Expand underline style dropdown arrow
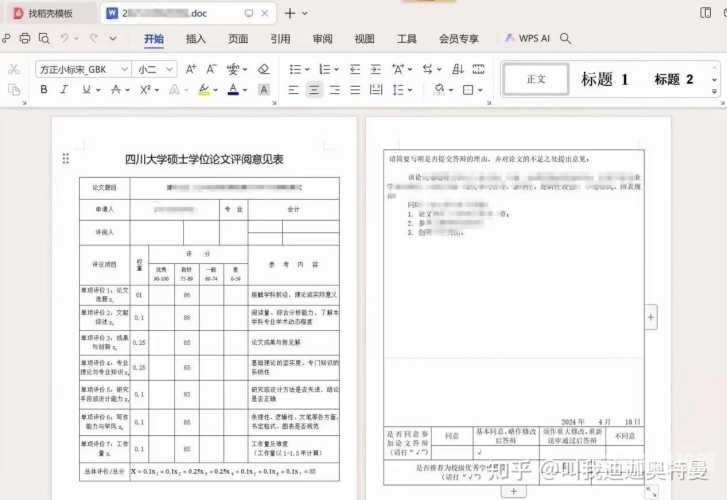 [x=98, y=90]
